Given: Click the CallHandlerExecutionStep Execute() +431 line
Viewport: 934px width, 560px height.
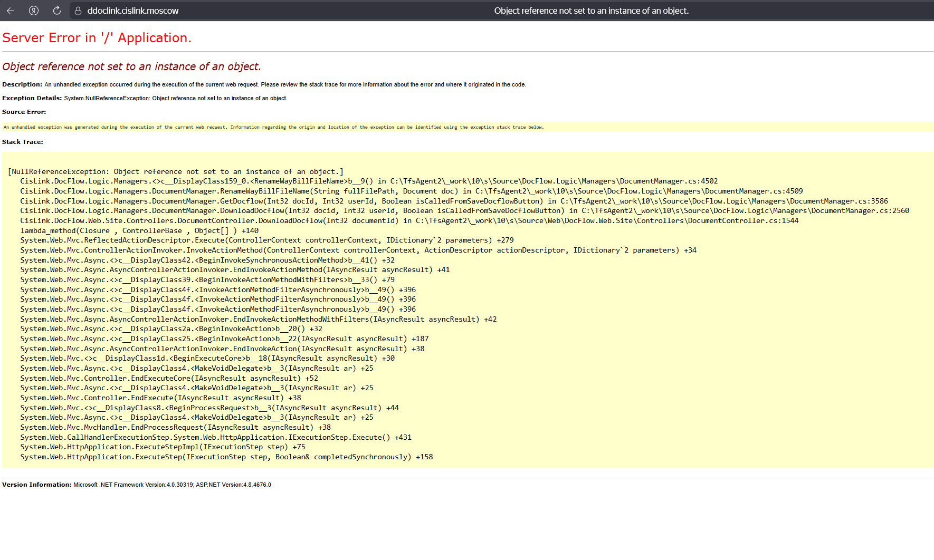Looking at the screenshot, I should click(x=216, y=437).
